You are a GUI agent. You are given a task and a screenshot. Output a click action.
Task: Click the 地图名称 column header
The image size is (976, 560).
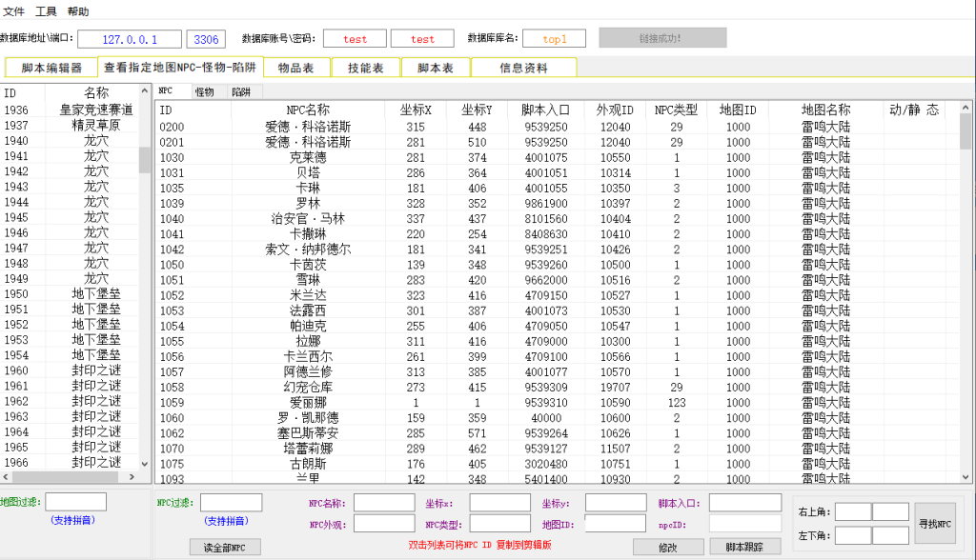click(826, 110)
